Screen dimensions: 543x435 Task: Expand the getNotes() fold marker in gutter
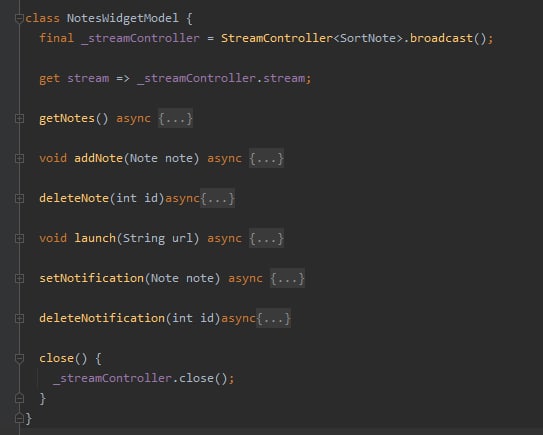tap(19, 118)
